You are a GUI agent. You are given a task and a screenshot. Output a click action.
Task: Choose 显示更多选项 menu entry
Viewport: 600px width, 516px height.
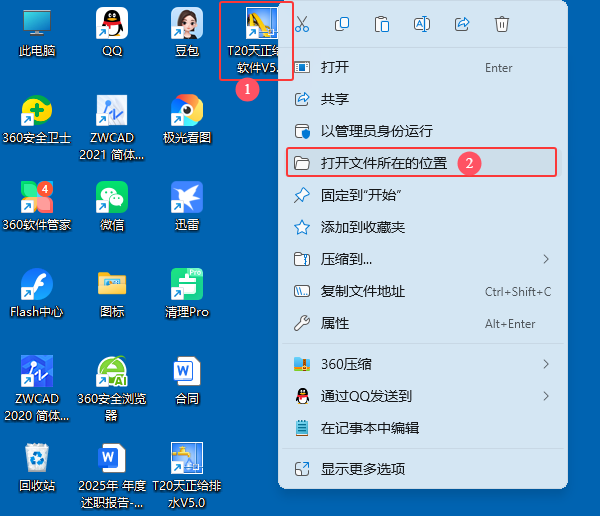click(421, 469)
